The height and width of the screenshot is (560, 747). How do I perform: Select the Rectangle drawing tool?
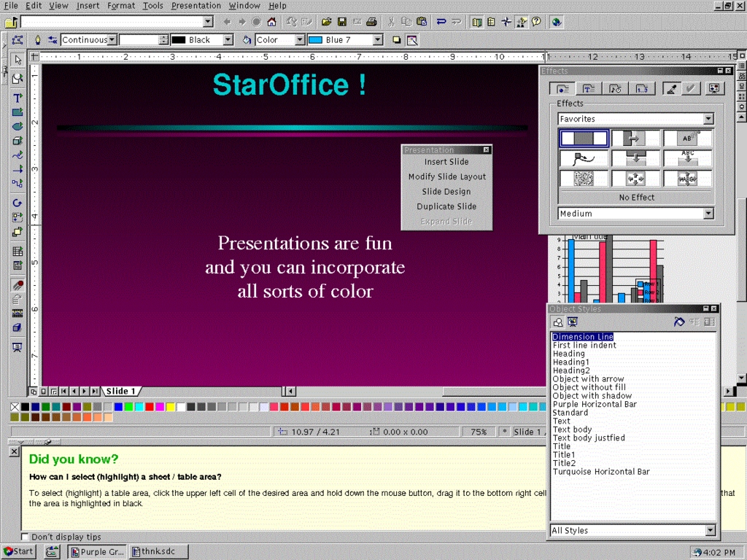tap(18, 112)
